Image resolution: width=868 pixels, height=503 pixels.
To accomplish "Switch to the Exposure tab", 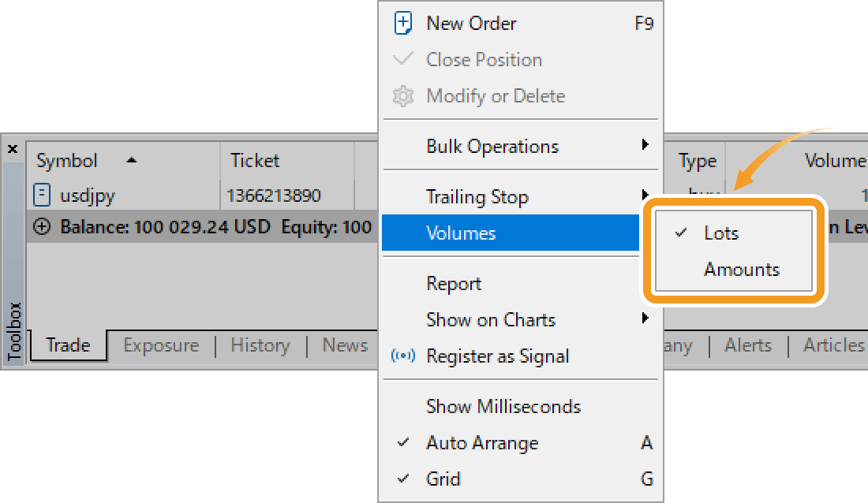I will click(161, 345).
